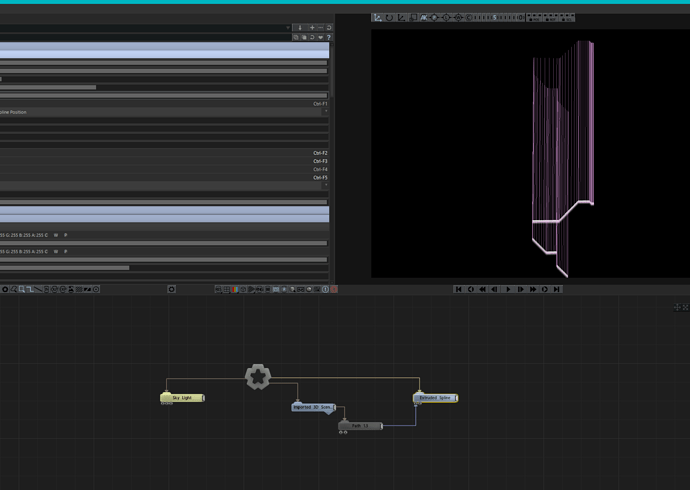Click the properties panel vertical scrollbar
Image resolution: width=690 pixels, height=490 pixels.
click(x=332, y=70)
